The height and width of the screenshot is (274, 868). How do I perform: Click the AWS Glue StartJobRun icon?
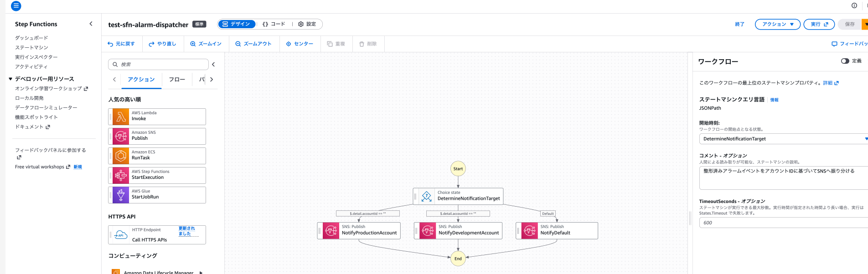[121, 195]
